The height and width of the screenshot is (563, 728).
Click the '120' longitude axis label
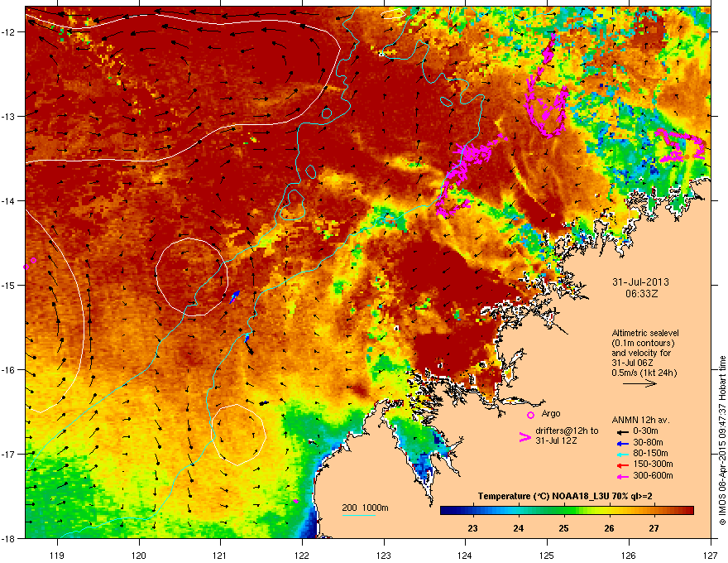pos(139,555)
